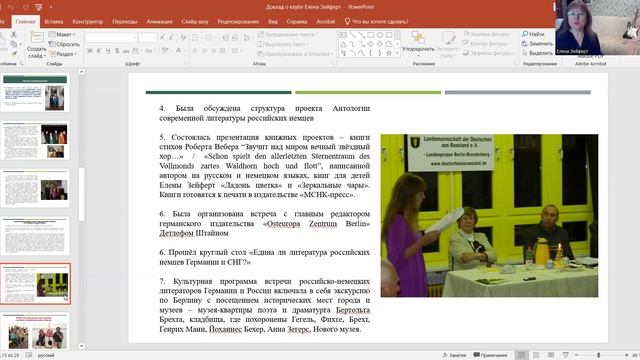Viewport: 640px width, 360px height.
Task: Switch to reading view icon in status bar
Action: coord(551,355)
